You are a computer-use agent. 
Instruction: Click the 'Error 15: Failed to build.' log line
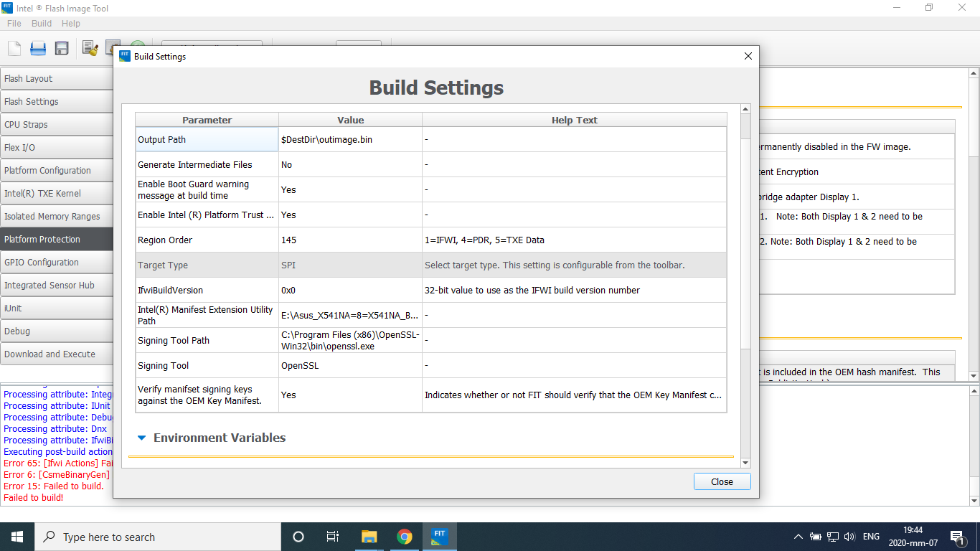tap(54, 486)
